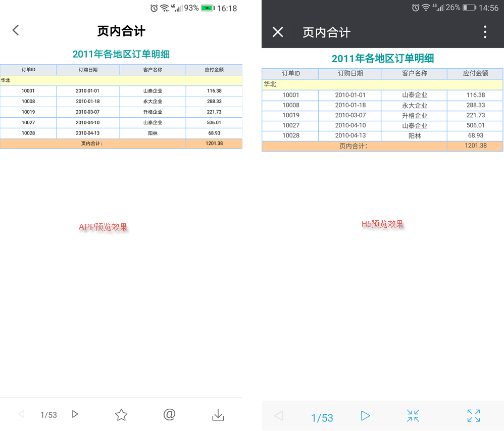Tap the 4G signal icon in left status bar
The image size is (504, 431).
pyautogui.click(x=176, y=8)
